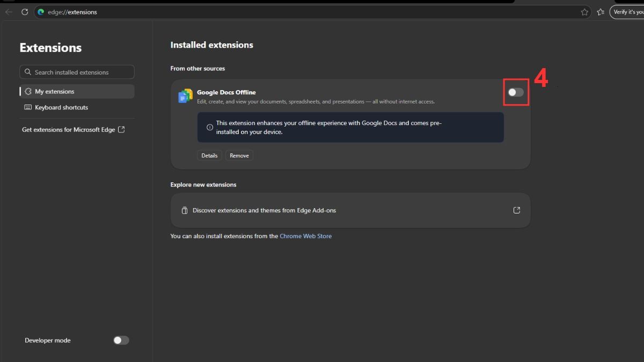Focus the Search installed extensions field
The height and width of the screenshot is (362, 644).
[x=77, y=72]
